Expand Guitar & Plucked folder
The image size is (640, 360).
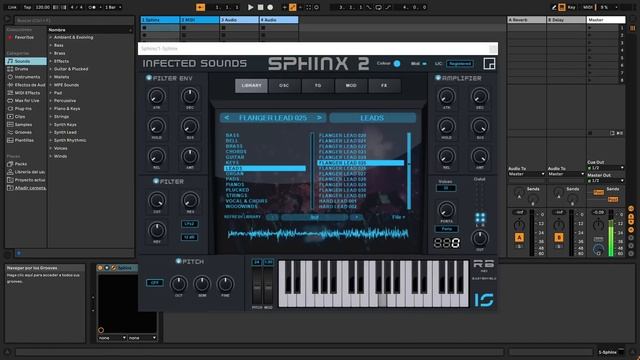point(51,69)
